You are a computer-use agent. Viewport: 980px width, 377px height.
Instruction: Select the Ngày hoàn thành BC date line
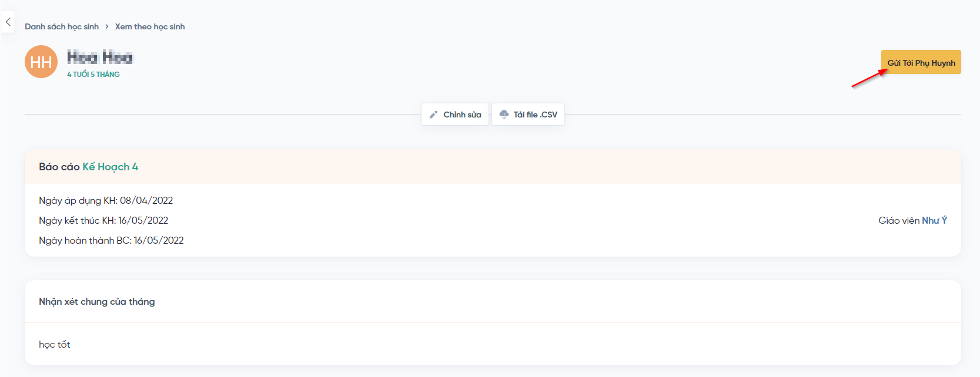point(111,241)
